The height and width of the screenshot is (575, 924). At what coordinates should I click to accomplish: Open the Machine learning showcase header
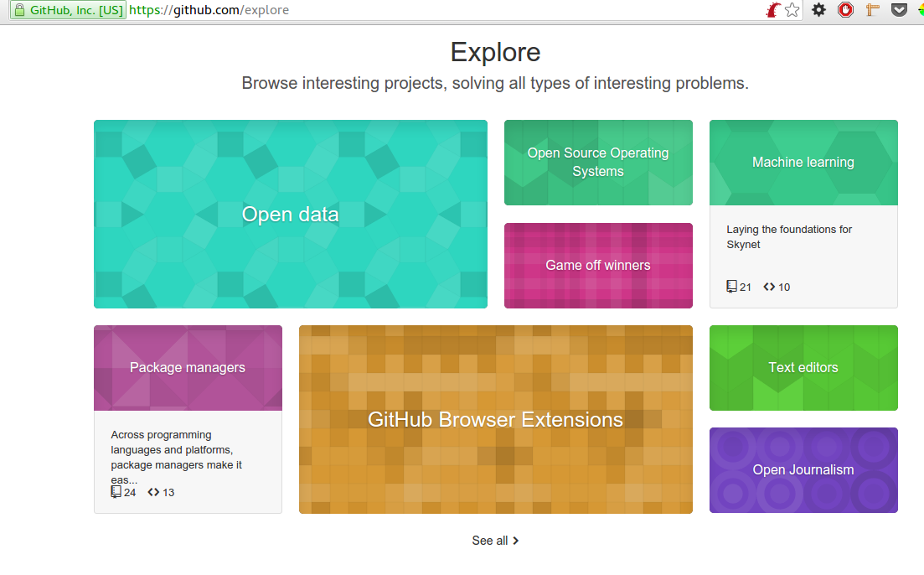803,163
